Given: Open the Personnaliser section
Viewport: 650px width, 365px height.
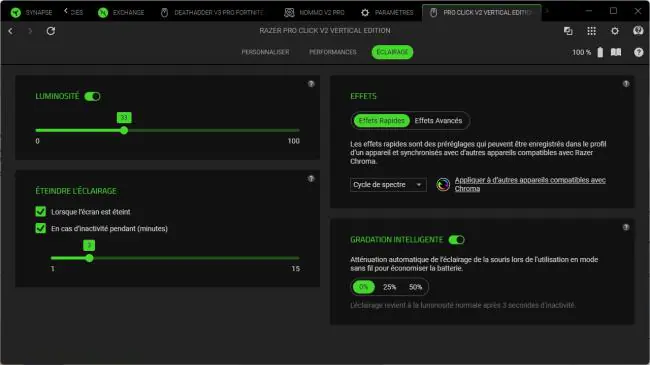Looking at the screenshot, I should pyautogui.click(x=265, y=52).
